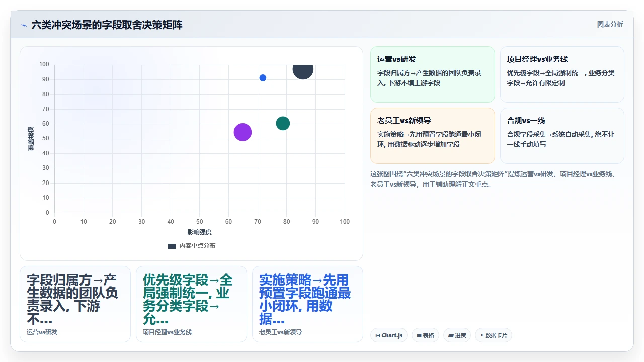Click the title 六类冲突场景的字段取舍决策矩阵
This screenshot has height=362, width=644.
pyautogui.click(x=107, y=25)
